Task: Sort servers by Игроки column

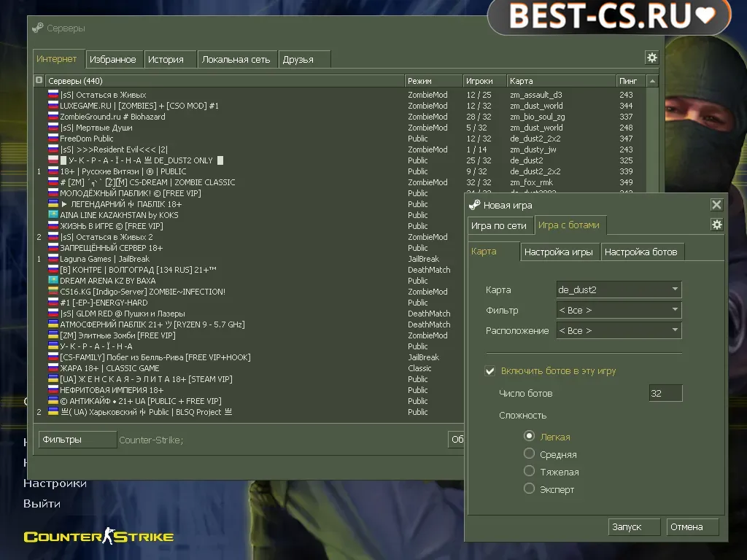Action: (484, 81)
